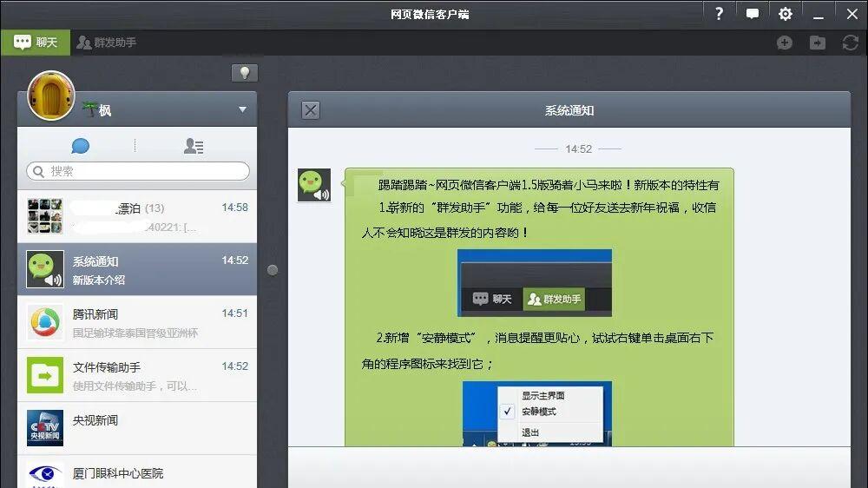This screenshot has height=488, width=868.
Task: Click the 14:58 timestamp on group chat
Action: pos(234,208)
